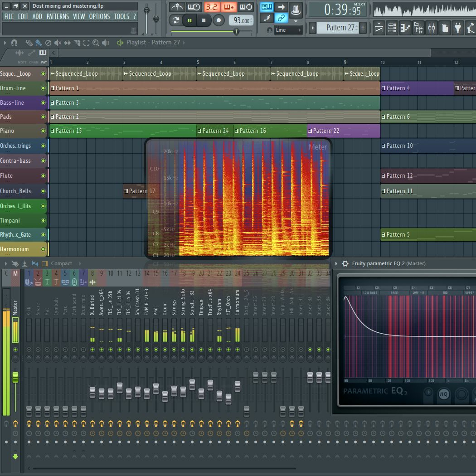This screenshot has height=476, width=476.
Task: Select the Mute tool in Playlist
Action: coord(58,43)
